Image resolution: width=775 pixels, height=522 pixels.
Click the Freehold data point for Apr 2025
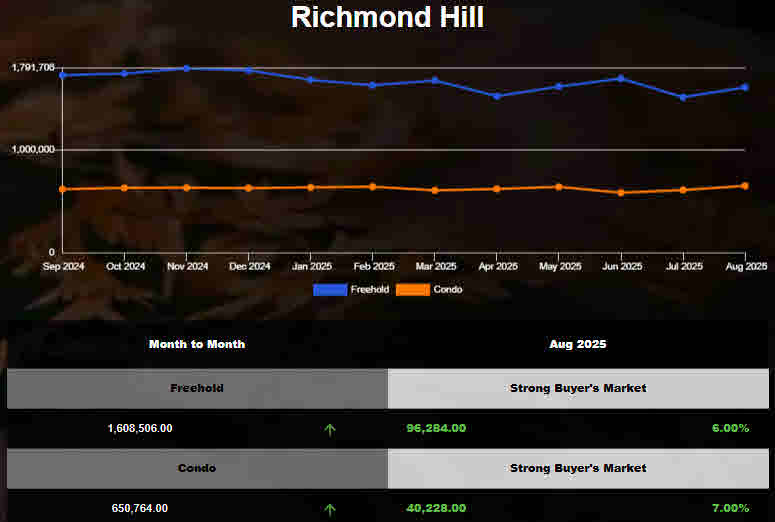pos(497,96)
